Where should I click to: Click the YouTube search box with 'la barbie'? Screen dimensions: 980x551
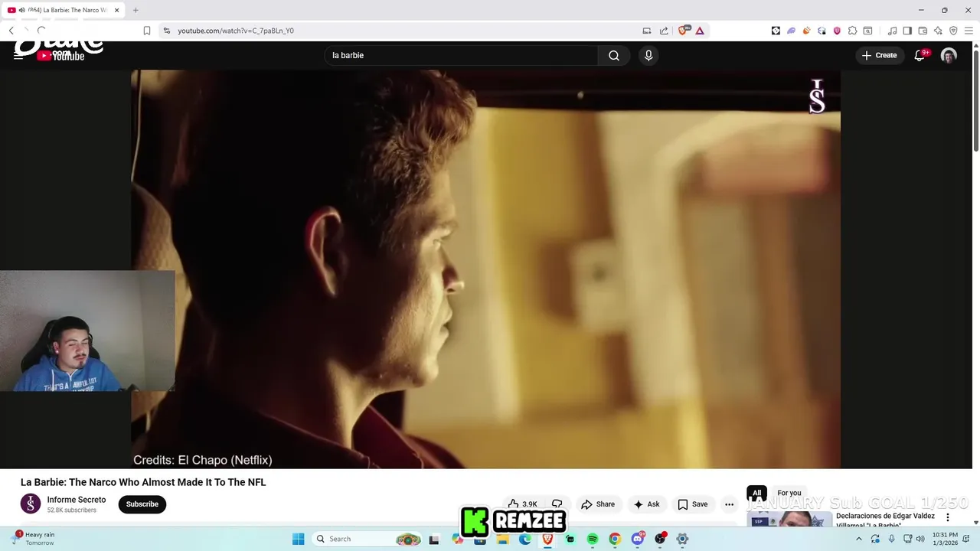click(x=461, y=55)
